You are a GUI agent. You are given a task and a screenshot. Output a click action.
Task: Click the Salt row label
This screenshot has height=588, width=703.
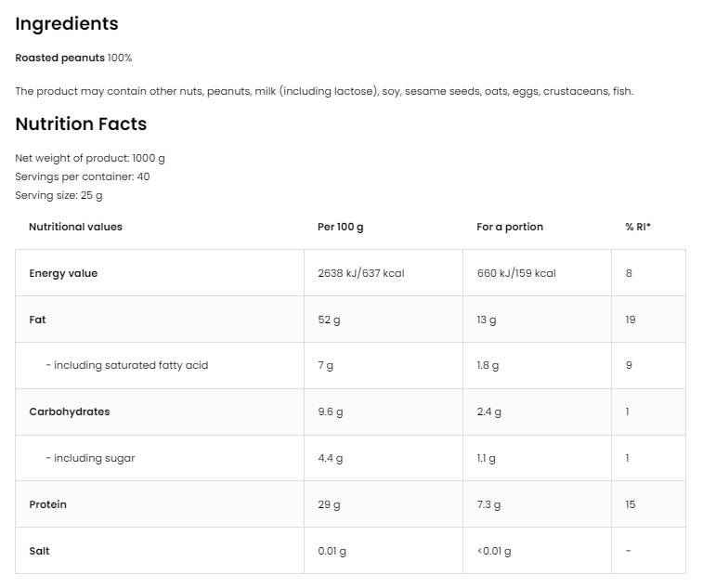coord(39,551)
